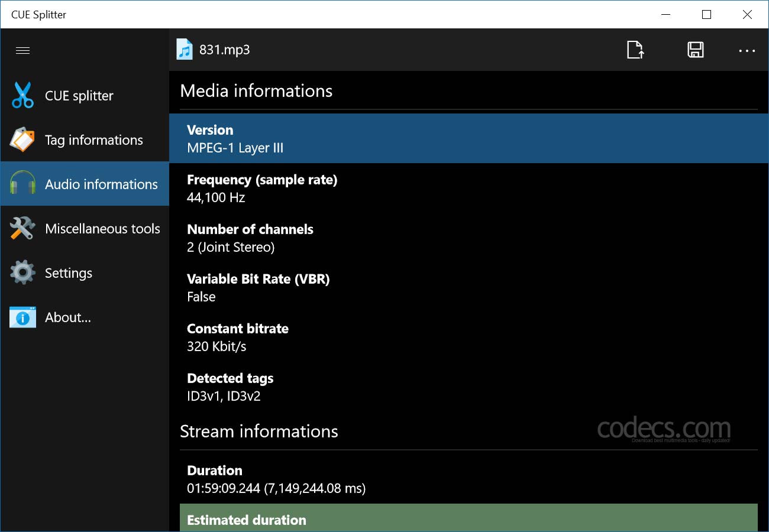Select the Frequency (sample rate) row
769x532 pixels.
coord(468,188)
